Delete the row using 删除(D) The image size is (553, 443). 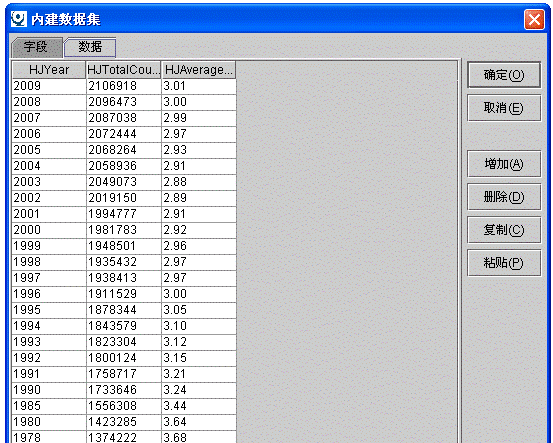point(504,197)
